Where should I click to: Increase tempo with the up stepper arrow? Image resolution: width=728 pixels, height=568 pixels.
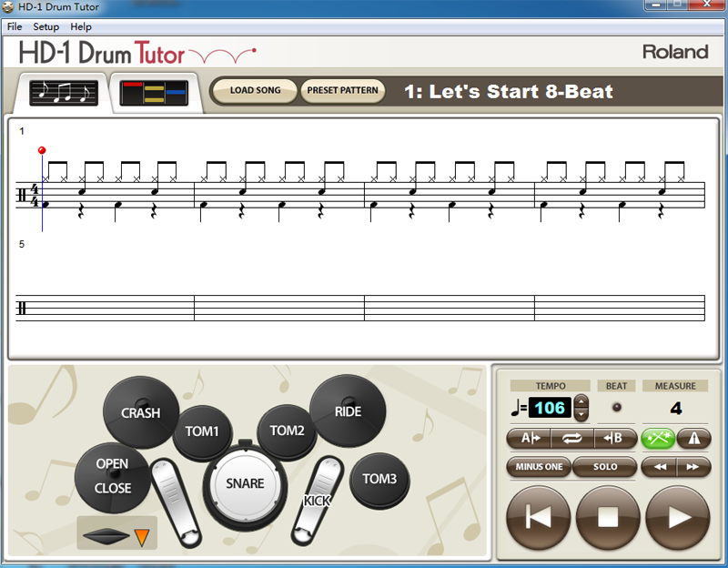tap(581, 401)
